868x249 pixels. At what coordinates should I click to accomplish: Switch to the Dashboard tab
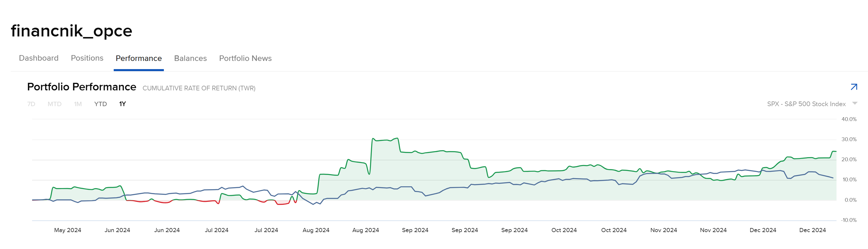pos(39,58)
